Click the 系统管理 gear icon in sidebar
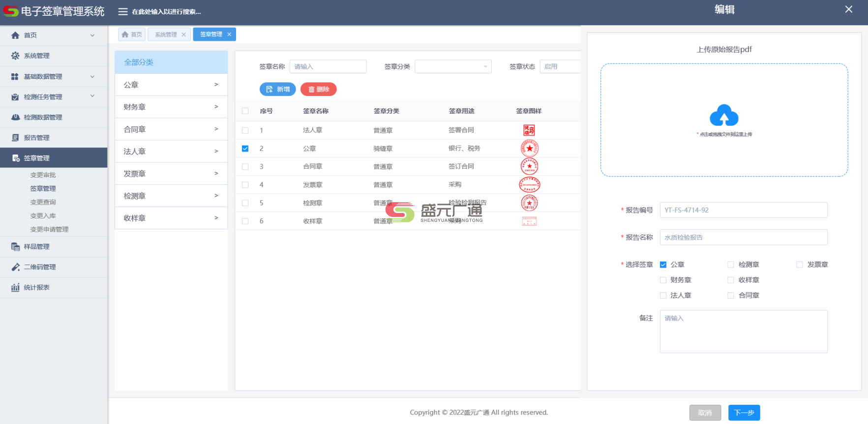Image resolution: width=868 pixels, height=424 pixels. tap(15, 56)
